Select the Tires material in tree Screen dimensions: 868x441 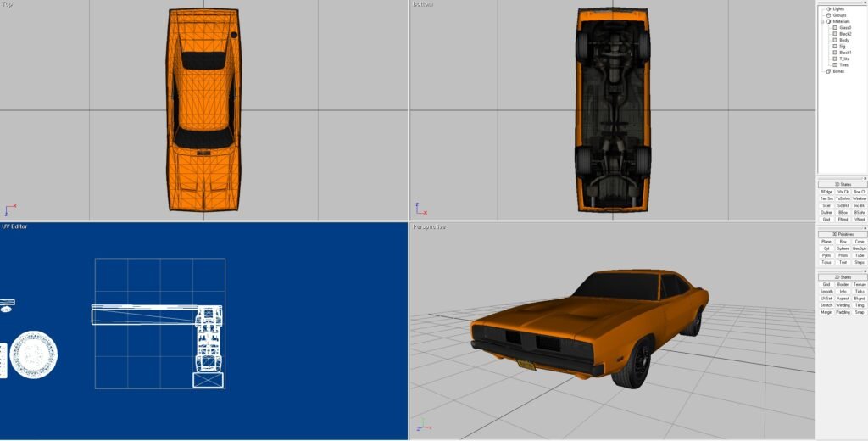point(844,64)
